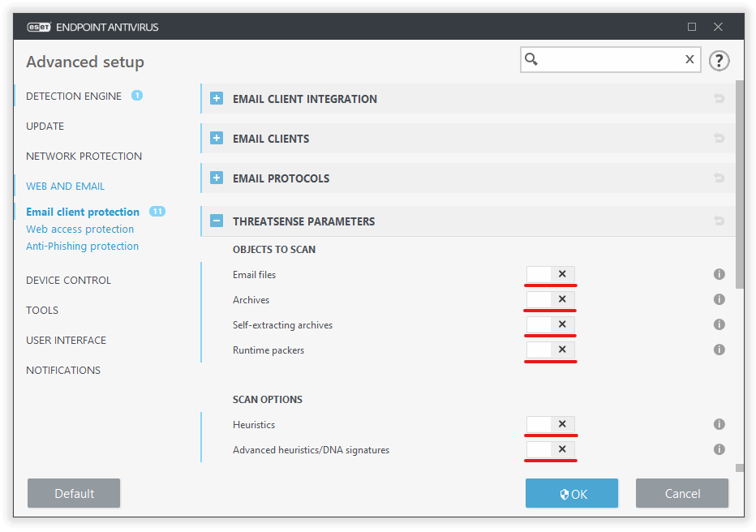
Task: Select Web and Email category
Action: (65, 186)
